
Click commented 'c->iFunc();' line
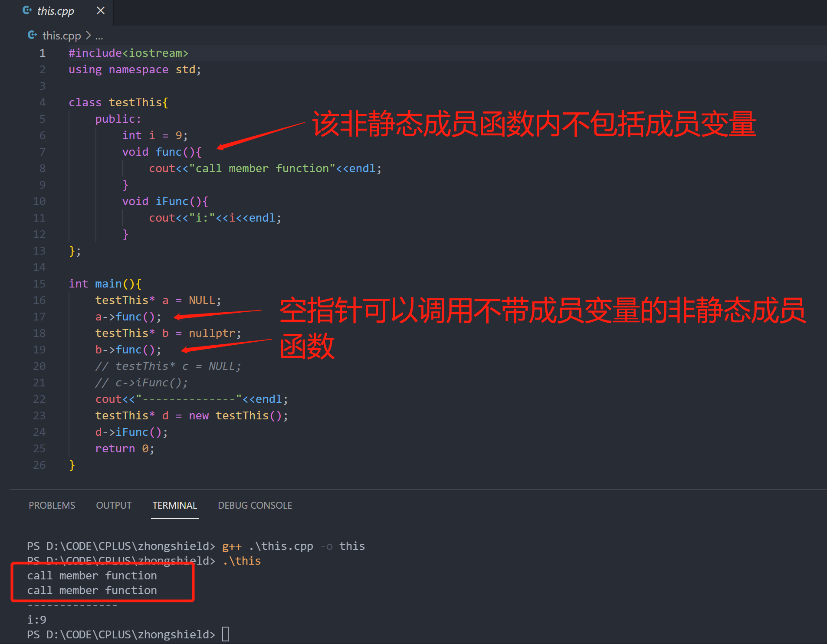[141, 382]
